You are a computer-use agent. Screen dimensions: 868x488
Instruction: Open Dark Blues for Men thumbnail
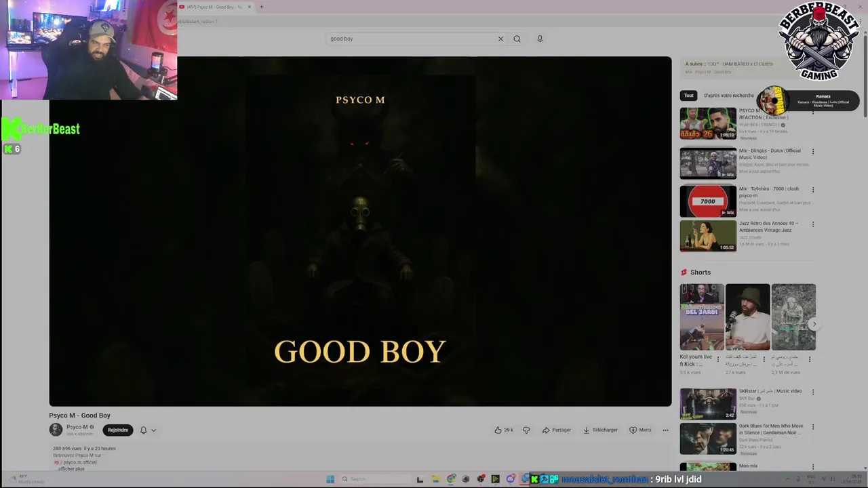tap(708, 439)
